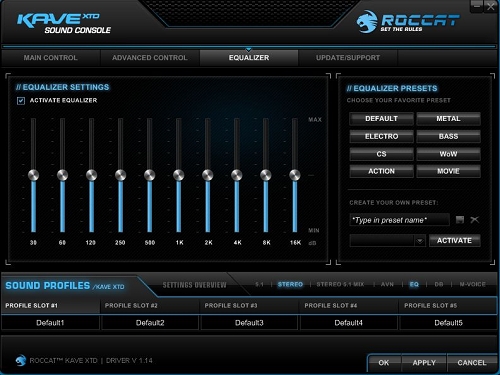Pick the Movie preset

click(448, 171)
